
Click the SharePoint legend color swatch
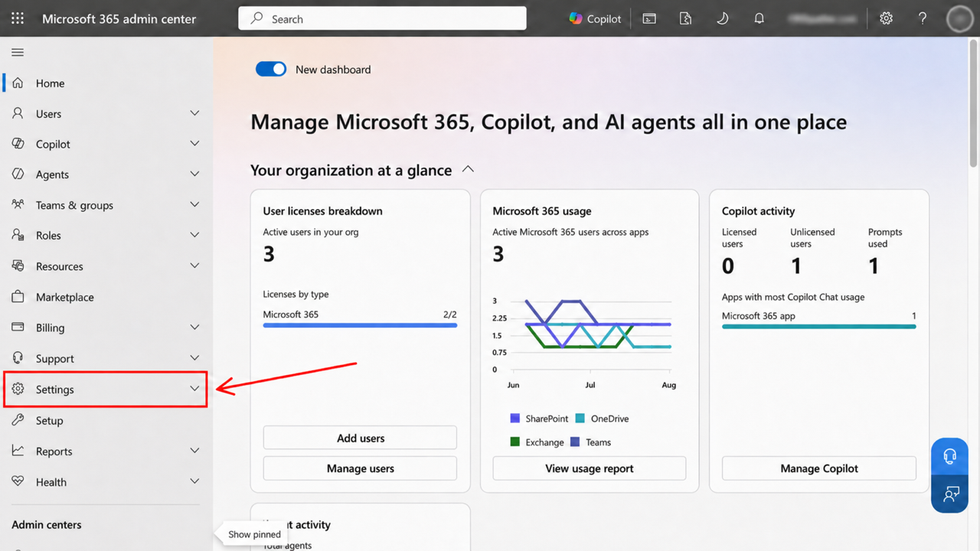[515, 419]
